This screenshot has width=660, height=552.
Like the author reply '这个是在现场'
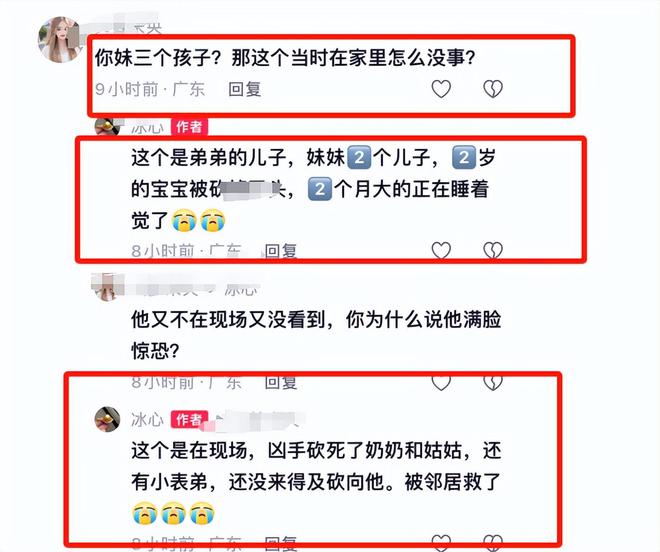tap(441, 543)
